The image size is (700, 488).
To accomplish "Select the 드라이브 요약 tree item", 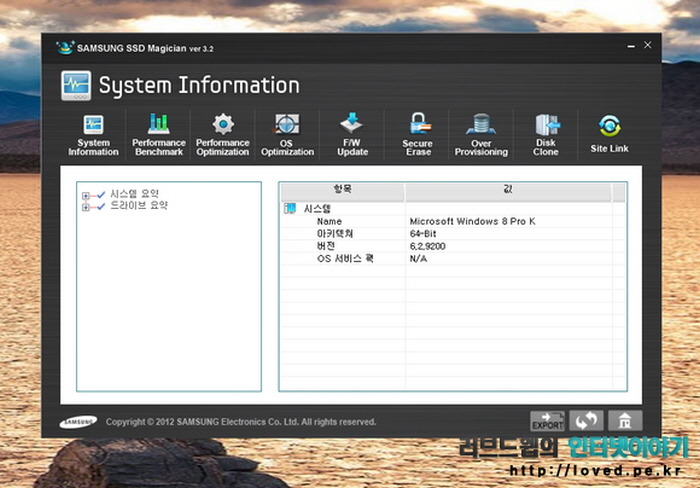I will (x=139, y=205).
